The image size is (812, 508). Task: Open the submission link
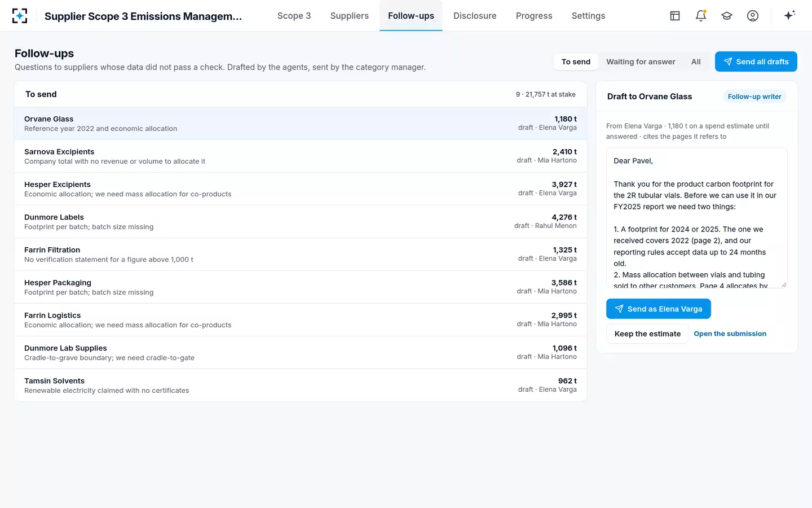(730, 334)
